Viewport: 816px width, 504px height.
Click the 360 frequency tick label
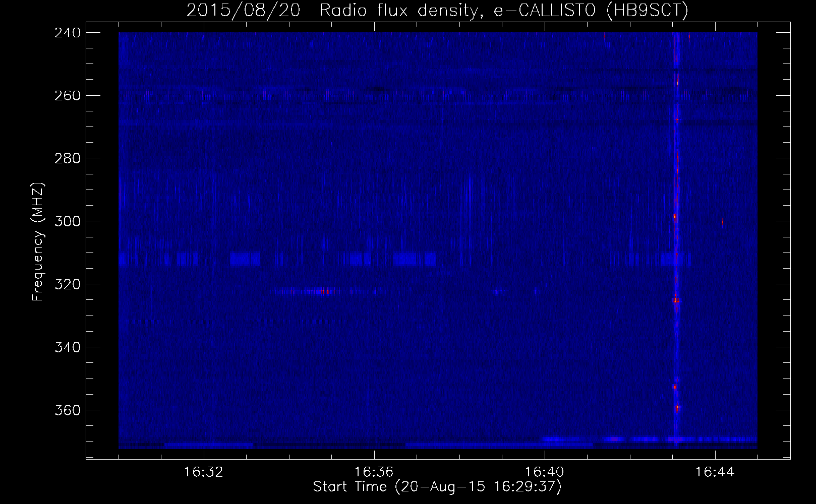(x=67, y=410)
